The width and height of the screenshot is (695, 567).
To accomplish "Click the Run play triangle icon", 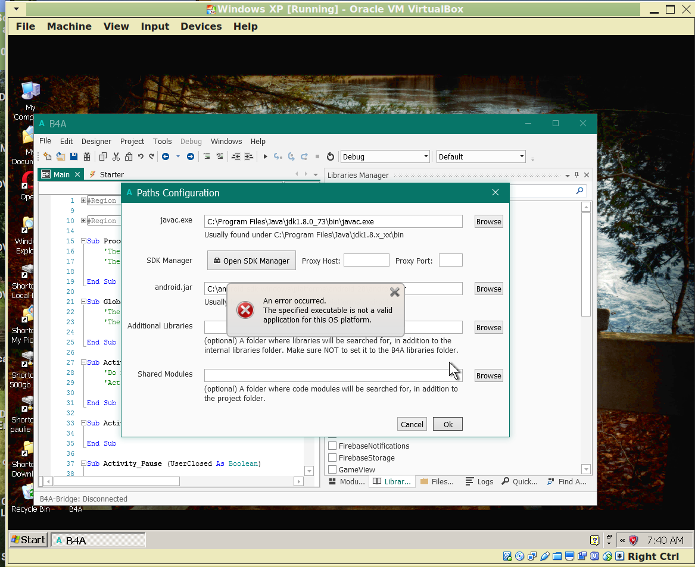I will [265, 156].
